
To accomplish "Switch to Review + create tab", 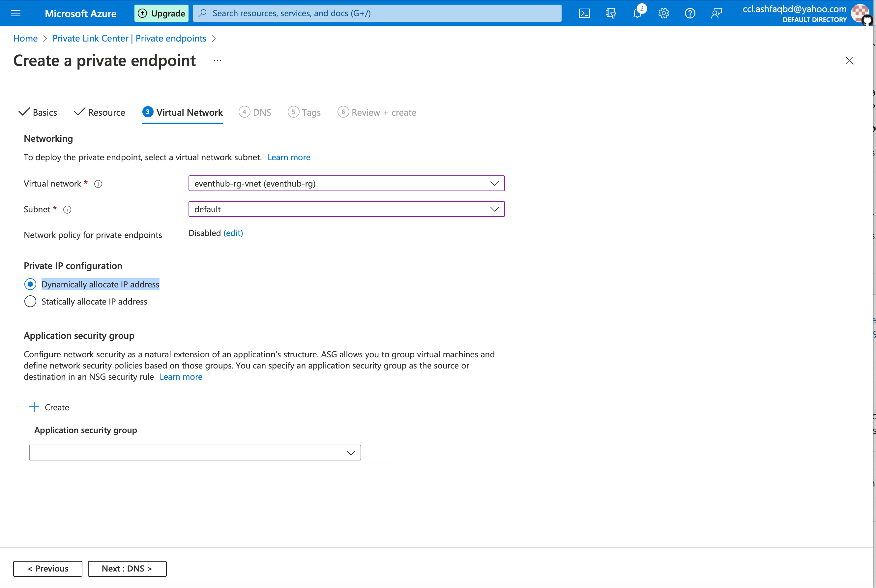I will tap(377, 112).
